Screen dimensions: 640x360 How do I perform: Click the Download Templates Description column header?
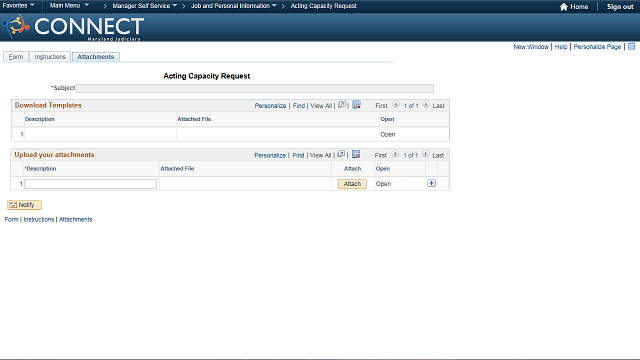click(x=40, y=119)
